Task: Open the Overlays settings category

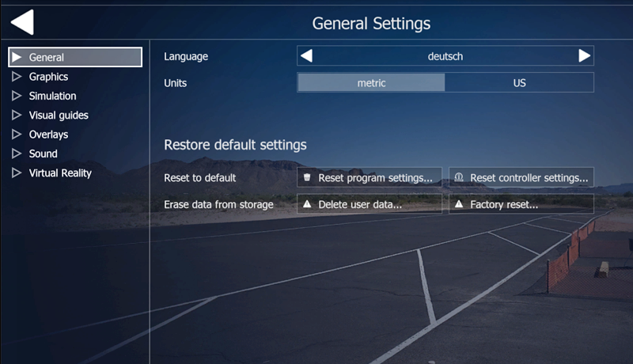Action: (x=48, y=135)
